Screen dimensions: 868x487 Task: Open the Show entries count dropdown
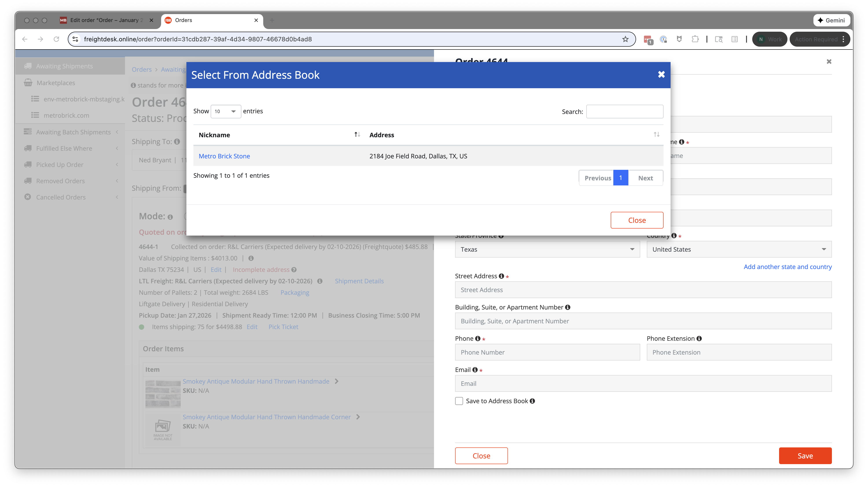pyautogui.click(x=225, y=112)
